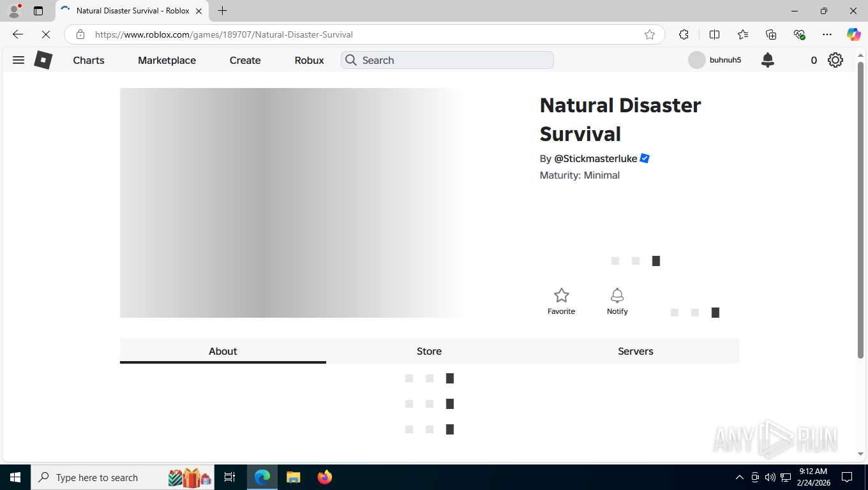Open the browser Extensions icon
Viewport: 868px width, 490px height.
[684, 34]
